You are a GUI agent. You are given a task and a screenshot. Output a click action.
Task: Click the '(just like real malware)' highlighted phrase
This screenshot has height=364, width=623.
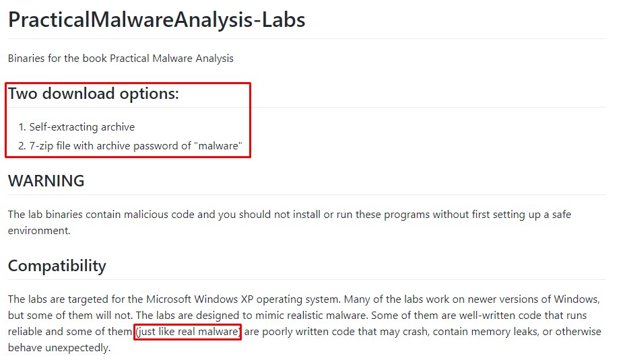[187, 332]
